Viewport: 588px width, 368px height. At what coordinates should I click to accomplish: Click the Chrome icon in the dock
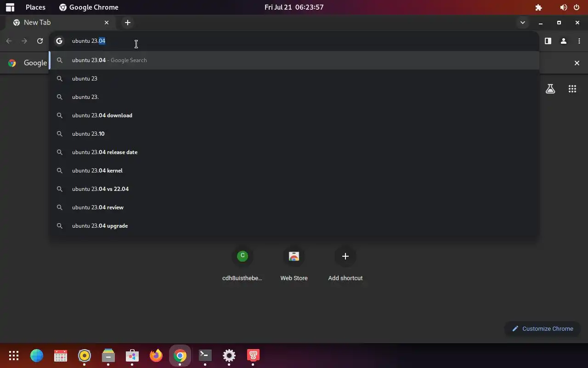point(180,355)
